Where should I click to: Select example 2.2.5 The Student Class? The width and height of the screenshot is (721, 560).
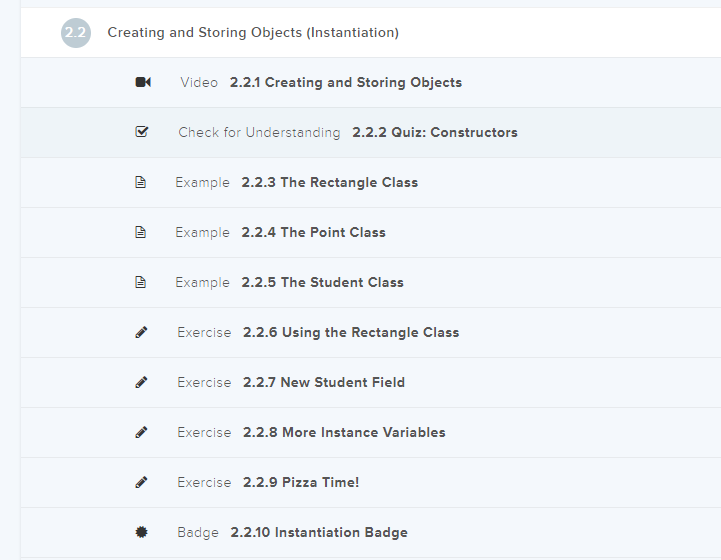pyautogui.click(x=322, y=282)
